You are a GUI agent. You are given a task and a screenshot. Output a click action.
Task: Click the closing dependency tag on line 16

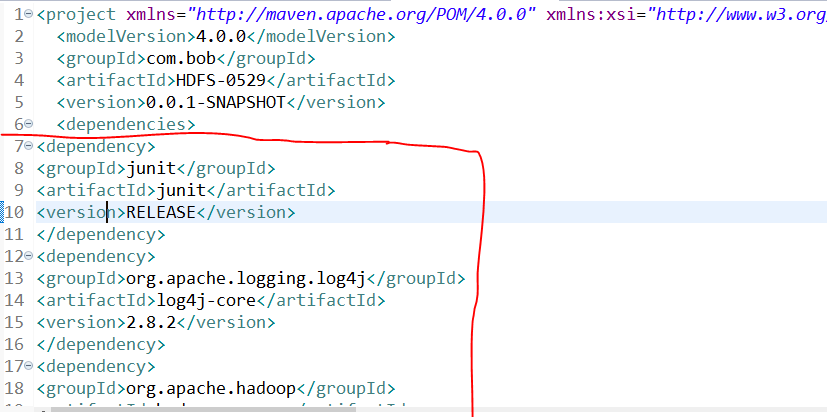coord(101,344)
